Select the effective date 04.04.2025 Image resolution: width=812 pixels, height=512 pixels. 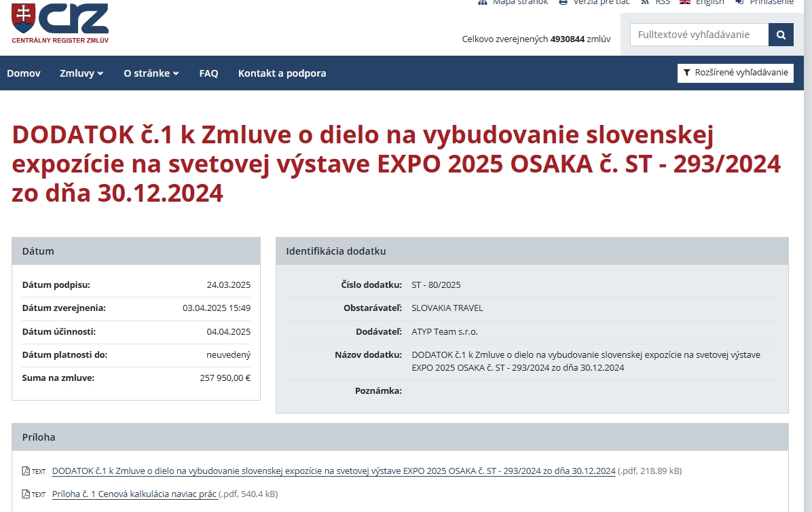[x=228, y=332]
